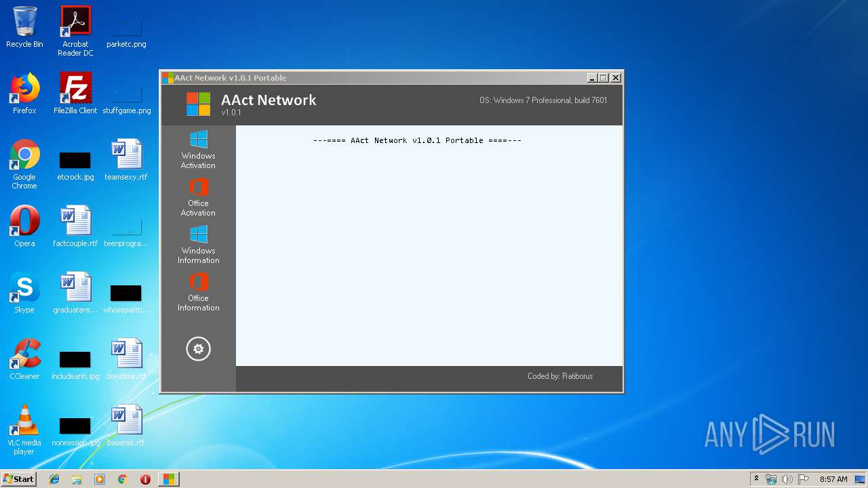Select the factcouple.rtf document icon
This screenshot has width=868, height=488.
75,226
